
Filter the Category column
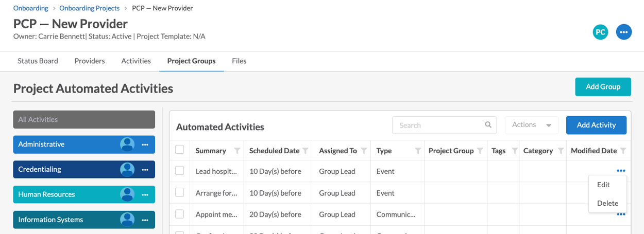[x=560, y=151]
